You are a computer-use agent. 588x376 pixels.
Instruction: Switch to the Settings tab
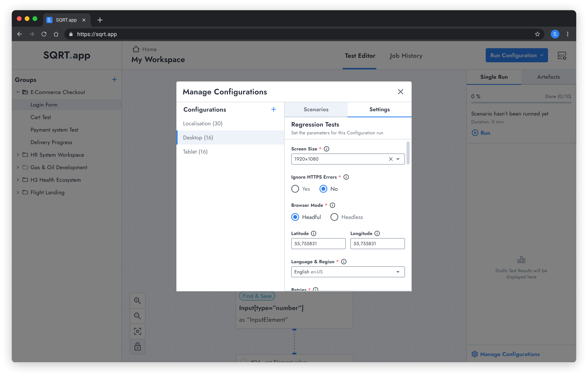379,110
